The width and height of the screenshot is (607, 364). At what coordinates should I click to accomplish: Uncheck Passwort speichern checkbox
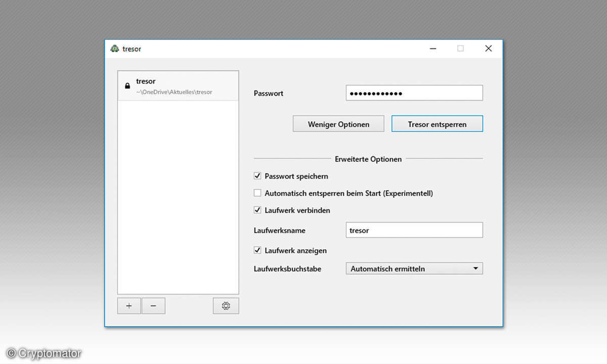pos(257,176)
